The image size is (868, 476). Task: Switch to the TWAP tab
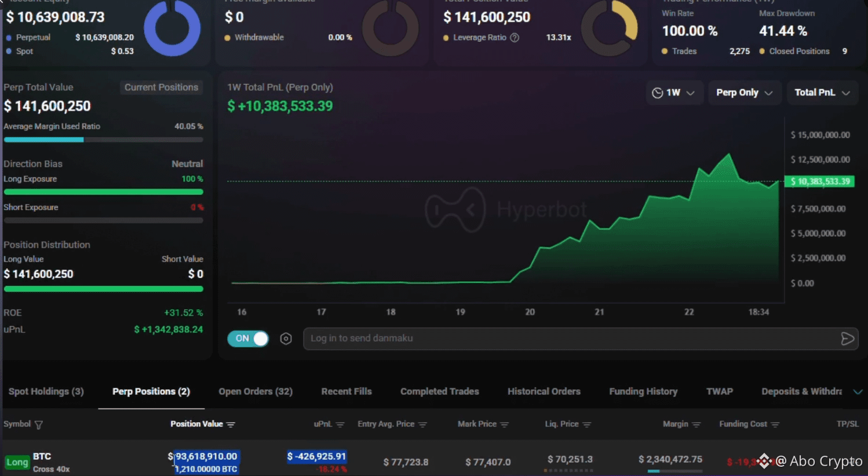(720, 391)
